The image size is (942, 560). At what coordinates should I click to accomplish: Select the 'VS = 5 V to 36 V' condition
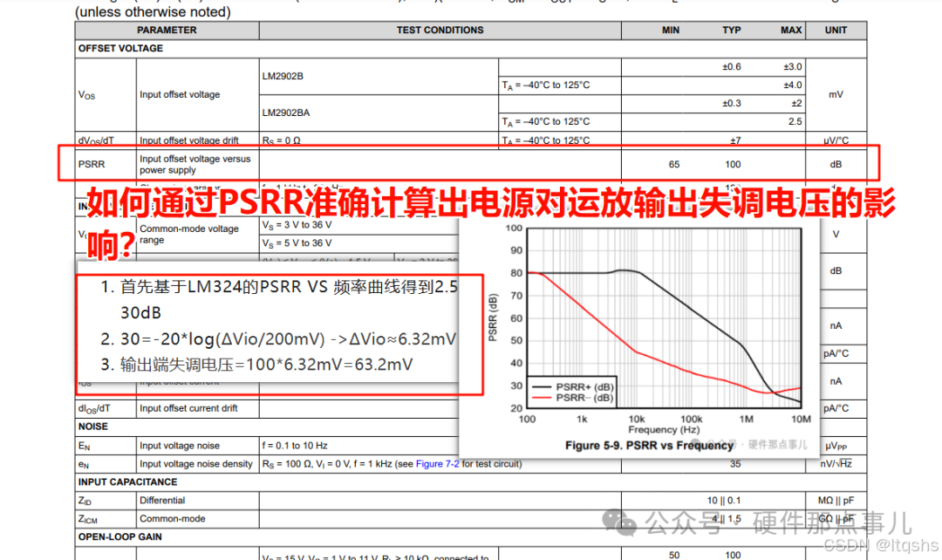[x=297, y=243]
